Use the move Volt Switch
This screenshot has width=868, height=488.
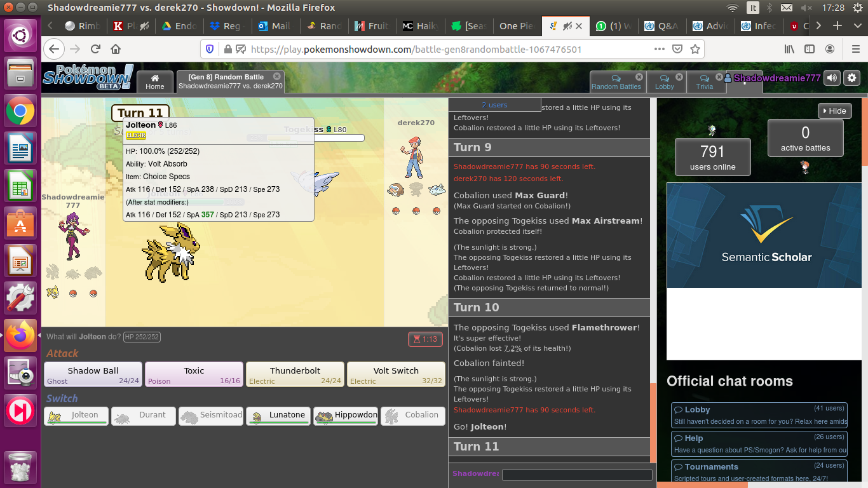coord(396,374)
